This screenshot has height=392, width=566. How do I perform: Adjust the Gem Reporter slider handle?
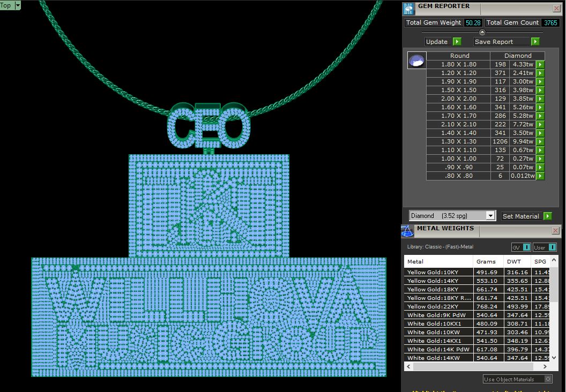[x=482, y=32]
